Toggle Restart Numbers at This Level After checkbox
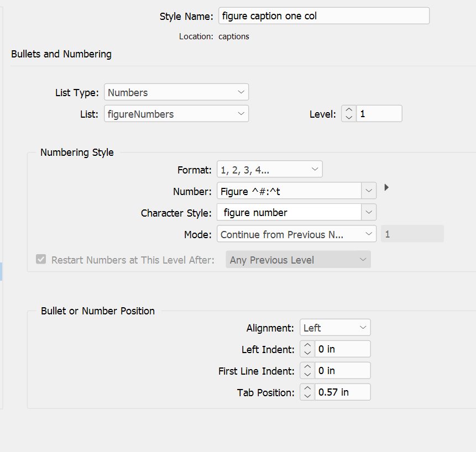The height and width of the screenshot is (452, 476). tap(40, 259)
